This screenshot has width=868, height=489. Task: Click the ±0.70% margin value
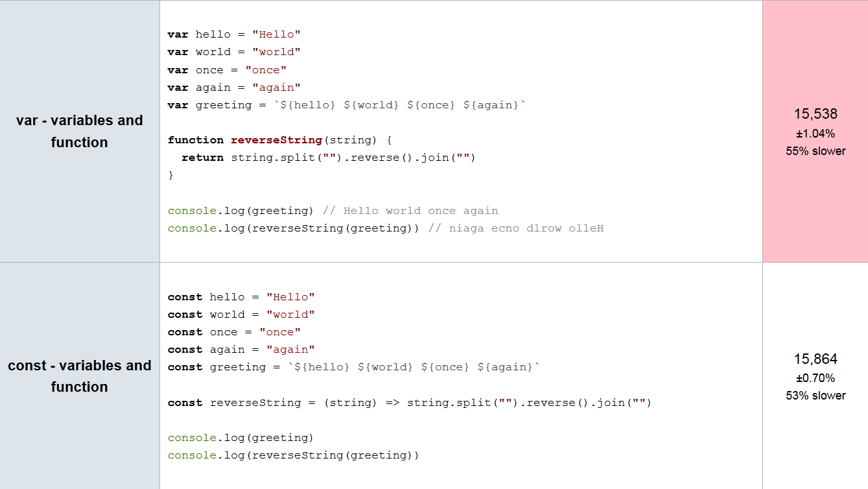[x=815, y=378]
